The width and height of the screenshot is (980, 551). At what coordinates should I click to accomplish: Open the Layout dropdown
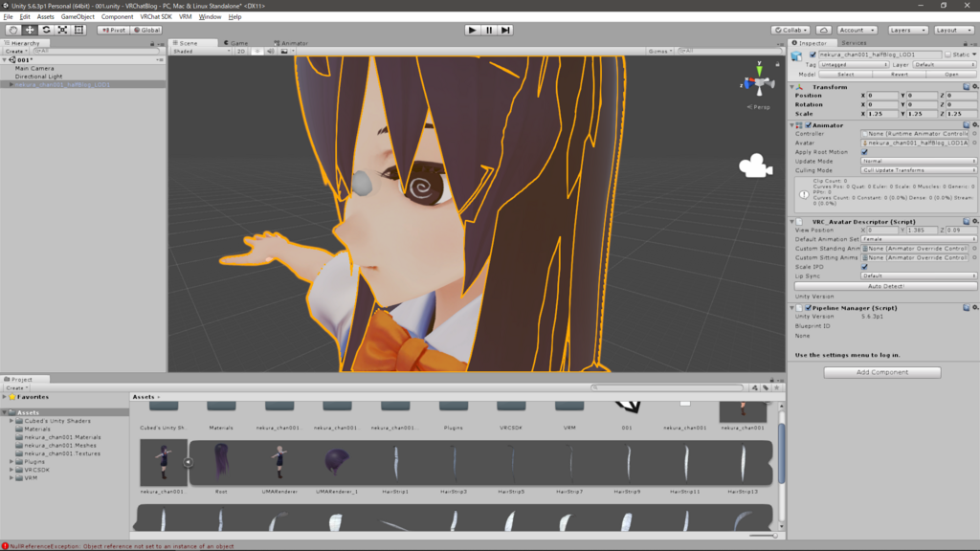click(x=953, y=30)
